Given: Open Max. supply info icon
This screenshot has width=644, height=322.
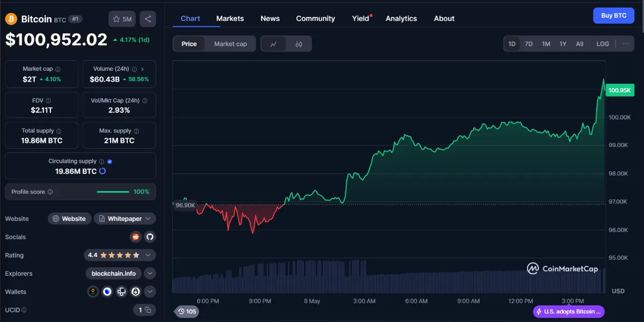Looking at the screenshot, I should click(x=136, y=131).
